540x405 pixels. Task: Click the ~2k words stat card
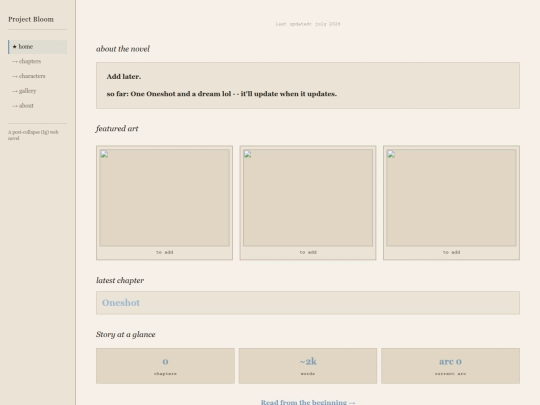coord(308,366)
